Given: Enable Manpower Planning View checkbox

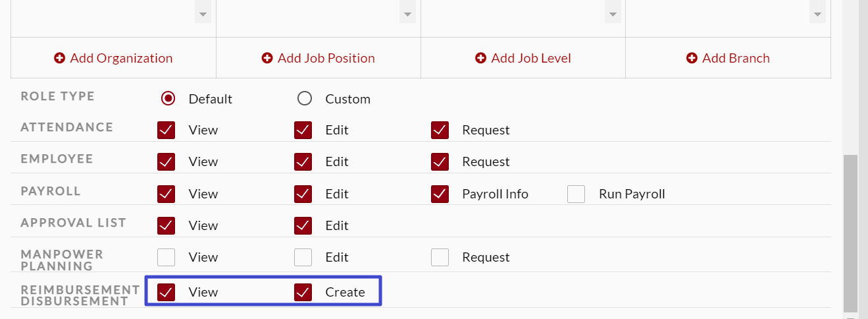Looking at the screenshot, I should coord(166,257).
